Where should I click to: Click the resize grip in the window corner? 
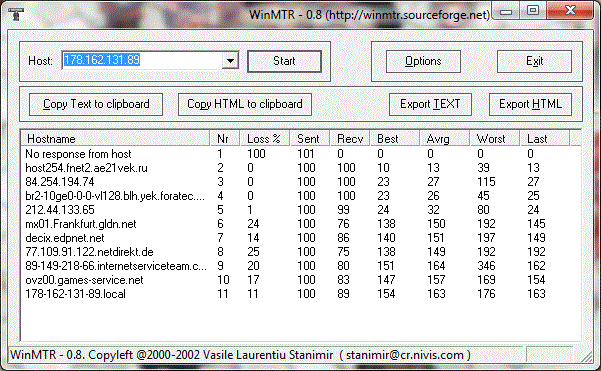(x=586, y=356)
